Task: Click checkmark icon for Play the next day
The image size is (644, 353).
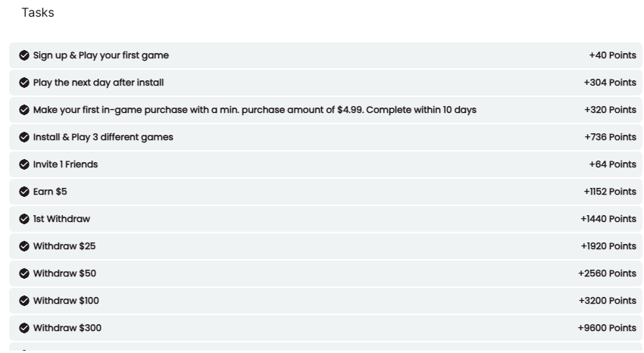Action: pyautogui.click(x=24, y=83)
